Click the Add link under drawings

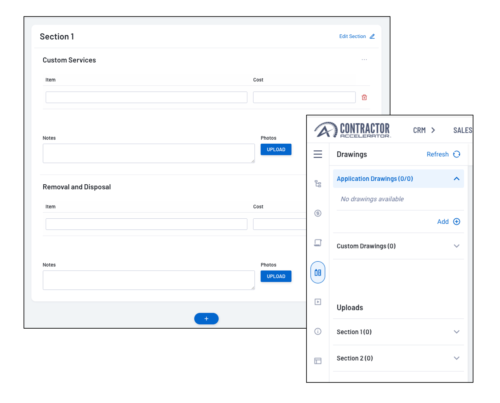[x=443, y=221]
